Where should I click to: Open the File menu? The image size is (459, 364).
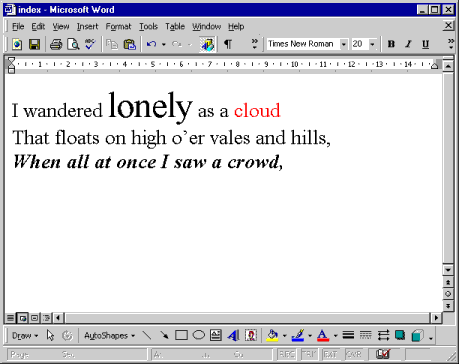(18, 26)
